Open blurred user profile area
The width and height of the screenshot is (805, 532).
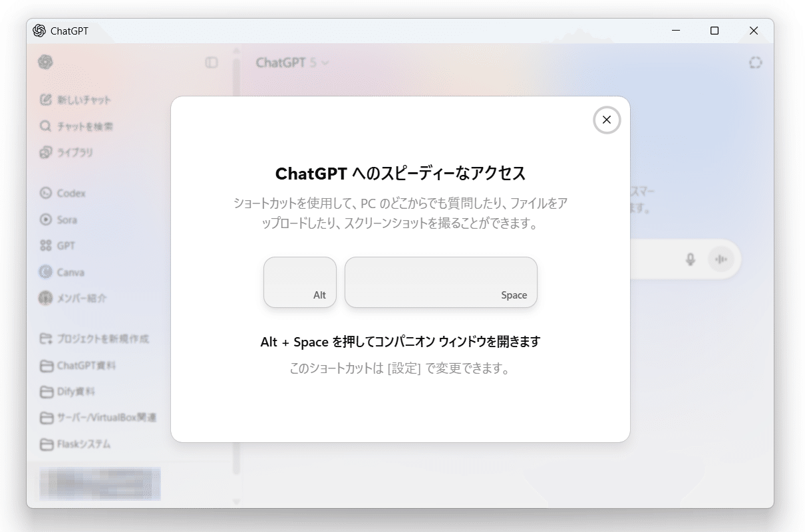click(100, 483)
